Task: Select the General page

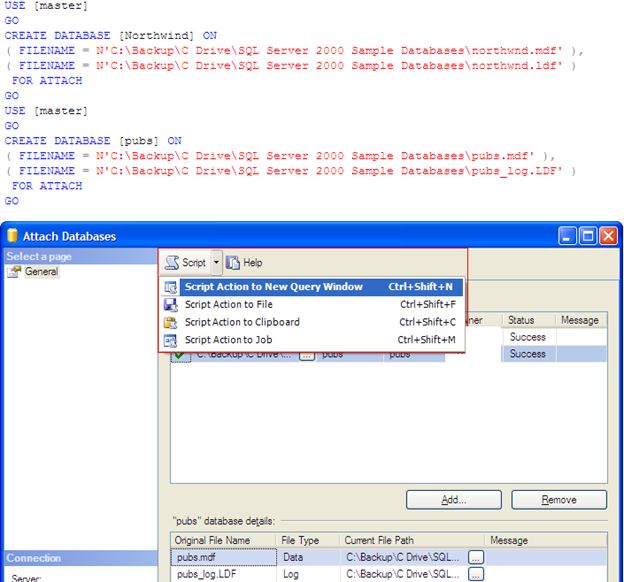Action: point(41,271)
